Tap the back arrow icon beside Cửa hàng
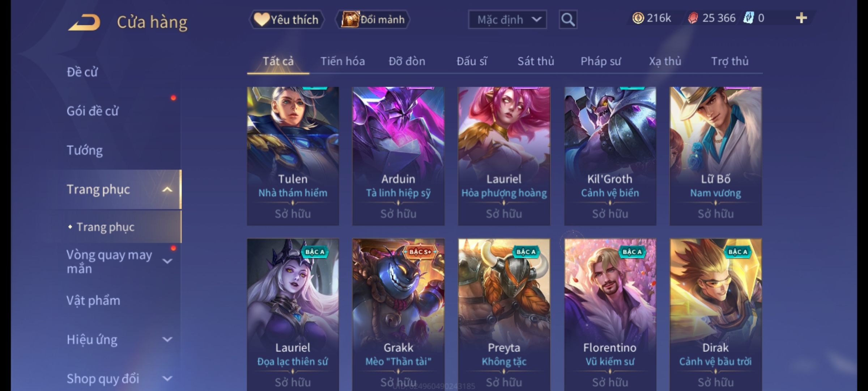Screen dimensions: 868x391 pos(84,22)
